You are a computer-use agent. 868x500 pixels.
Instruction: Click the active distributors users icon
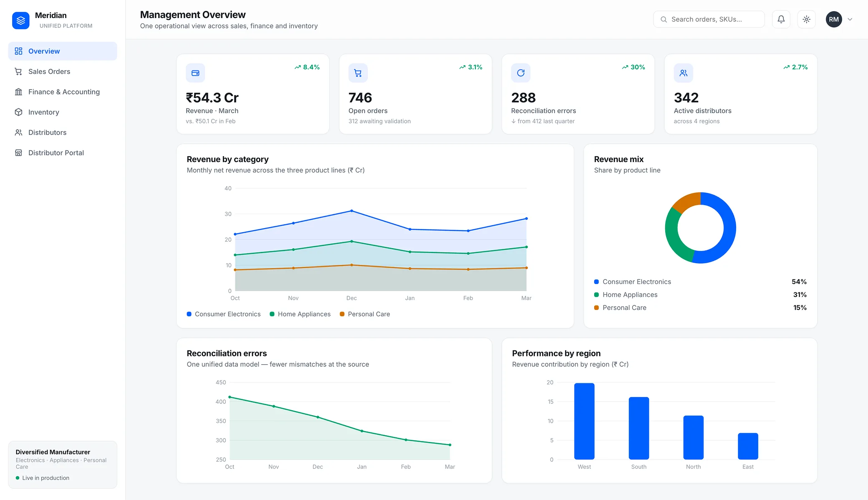(684, 73)
